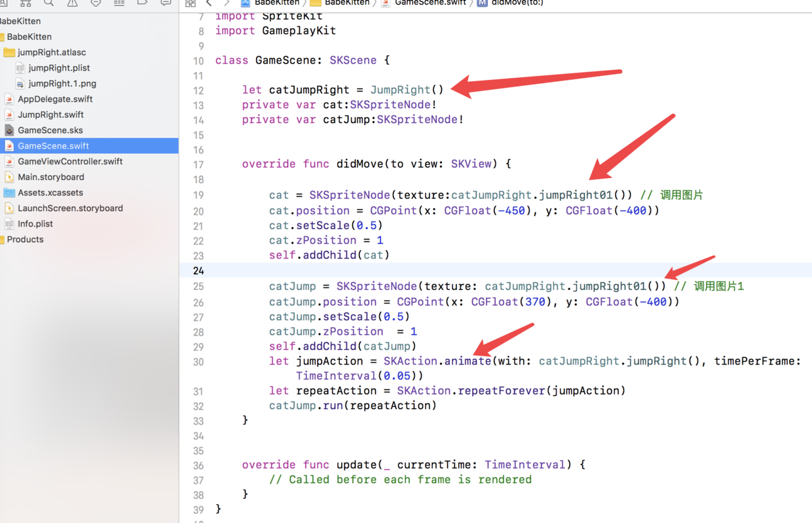This screenshot has width=812, height=523.
Task: Open BabeKitten folder in jump bar
Action: pos(340,3)
